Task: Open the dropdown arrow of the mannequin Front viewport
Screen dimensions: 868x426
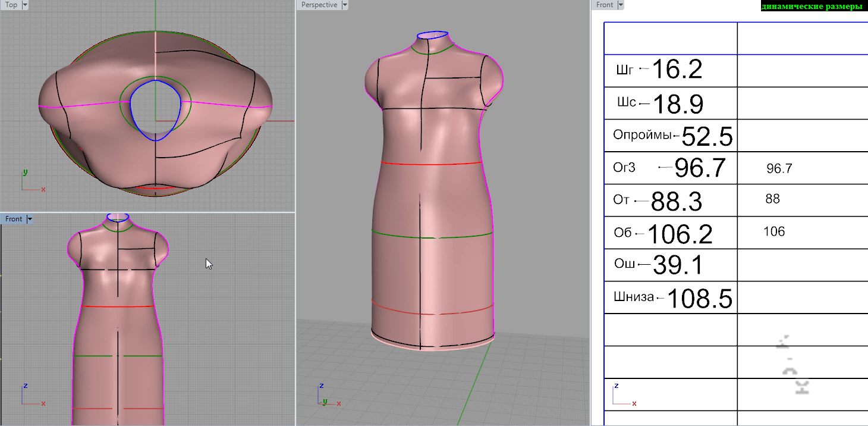Action: click(x=30, y=219)
